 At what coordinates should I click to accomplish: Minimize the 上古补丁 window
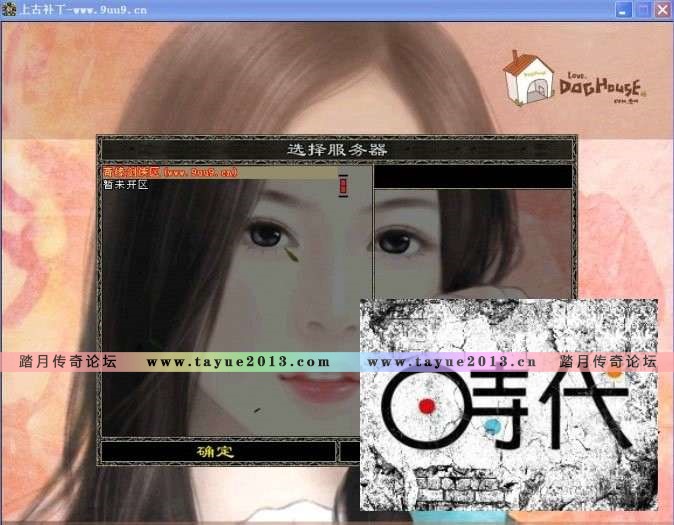(x=622, y=9)
